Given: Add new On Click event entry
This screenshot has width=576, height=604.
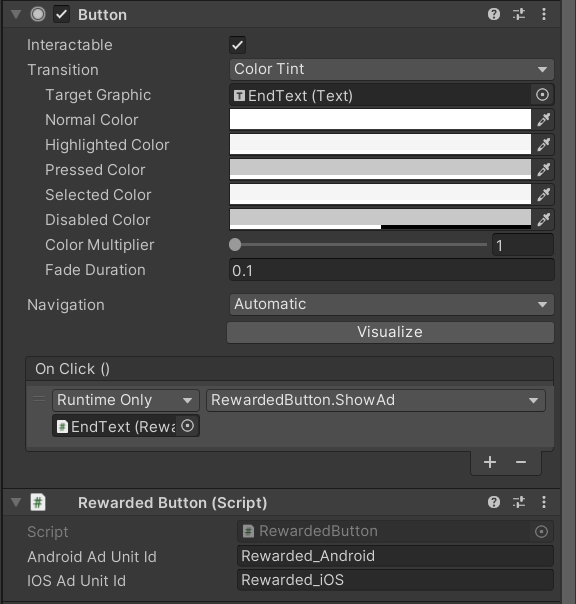Looking at the screenshot, I should click(x=490, y=462).
